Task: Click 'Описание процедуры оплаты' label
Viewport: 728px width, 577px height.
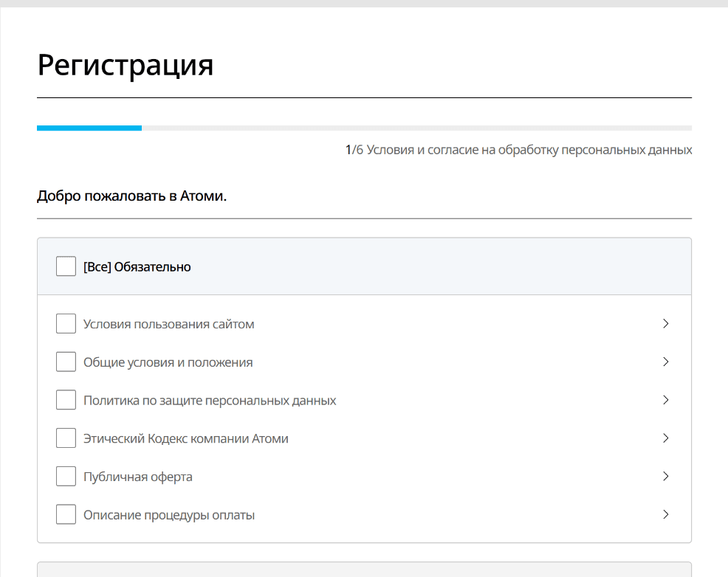Action: point(169,515)
